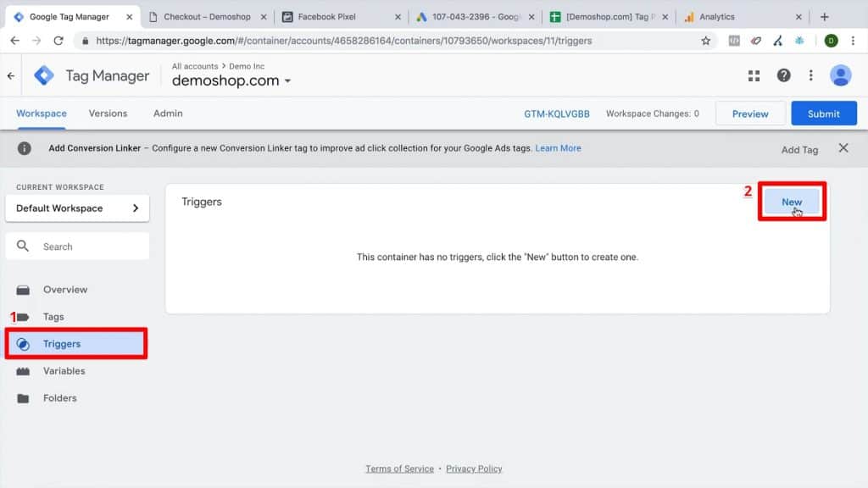868x488 pixels.
Task: Switch to the [Demoshop.com] Tag spreadsheet tab
Action: 607,17
